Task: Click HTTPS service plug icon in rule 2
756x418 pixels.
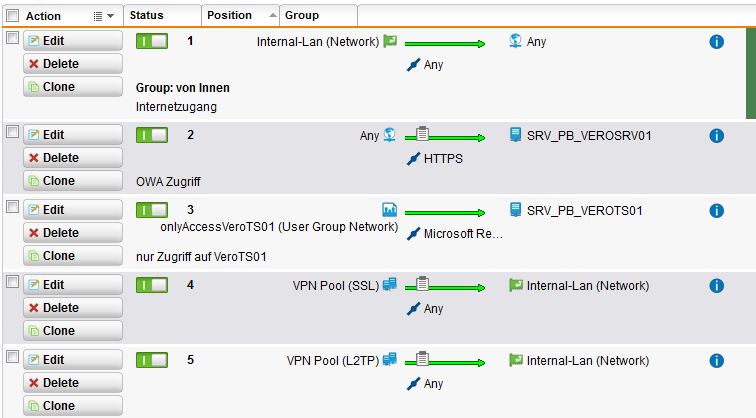Action: point(413,159)
